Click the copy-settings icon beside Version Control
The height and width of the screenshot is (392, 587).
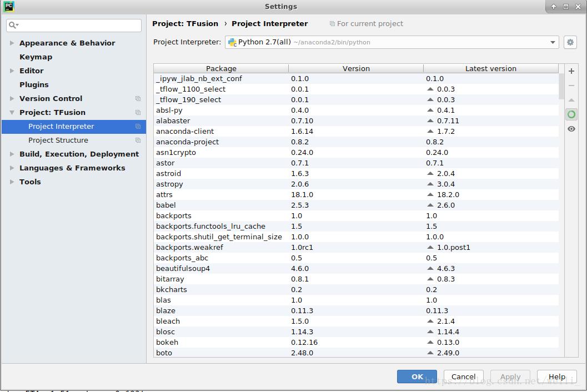[137, 98]
